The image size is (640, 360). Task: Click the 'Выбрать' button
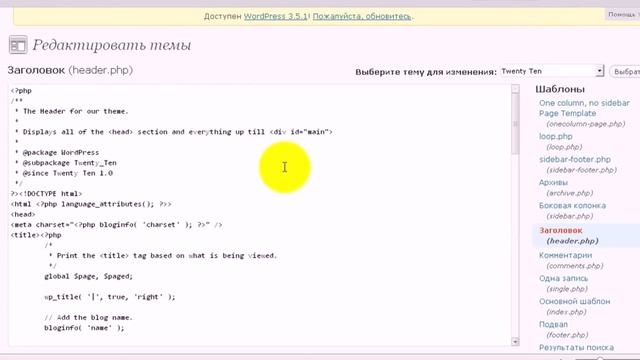pyautogui.click(x=626, y=71)
